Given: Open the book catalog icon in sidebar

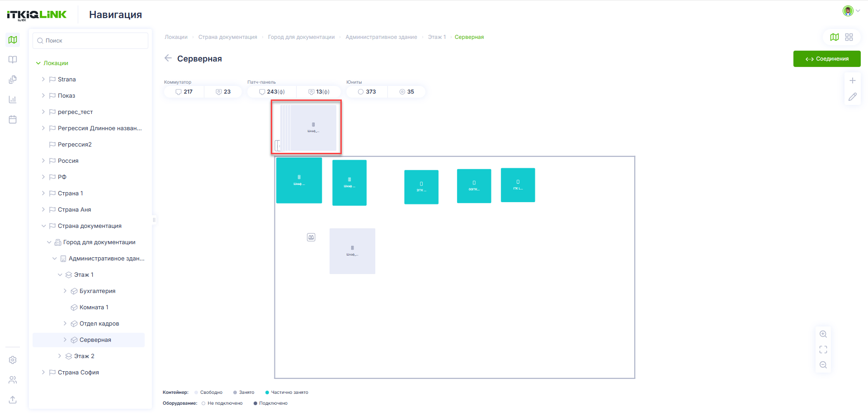Looking at the screenshot, I should click(13, 60).
